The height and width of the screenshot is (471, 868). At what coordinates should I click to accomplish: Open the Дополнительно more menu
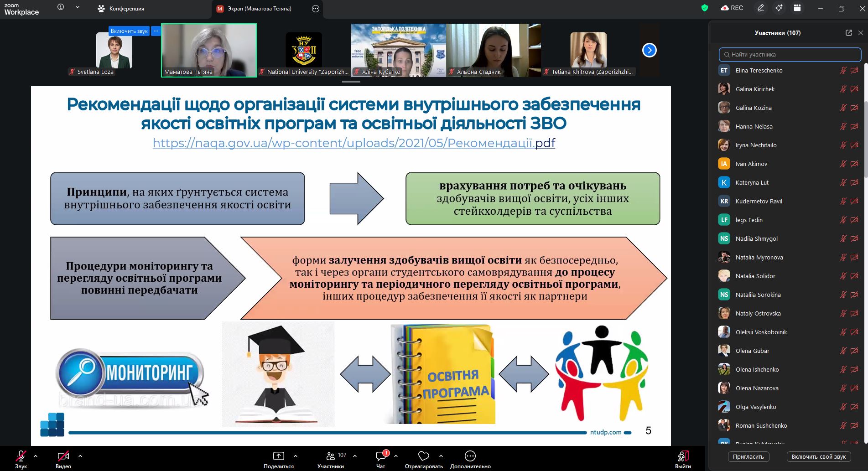pos(470,459)
